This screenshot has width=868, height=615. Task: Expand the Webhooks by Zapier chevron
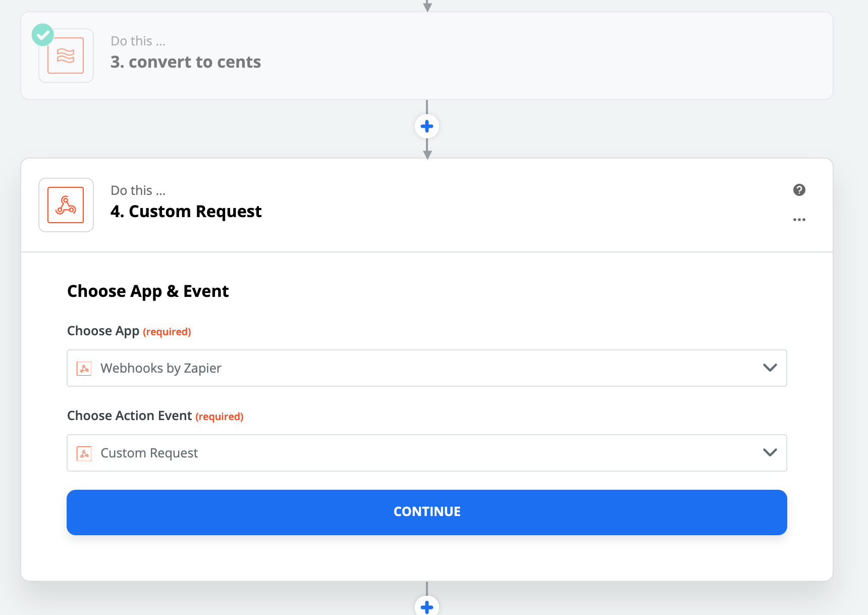tap(770, 368)
